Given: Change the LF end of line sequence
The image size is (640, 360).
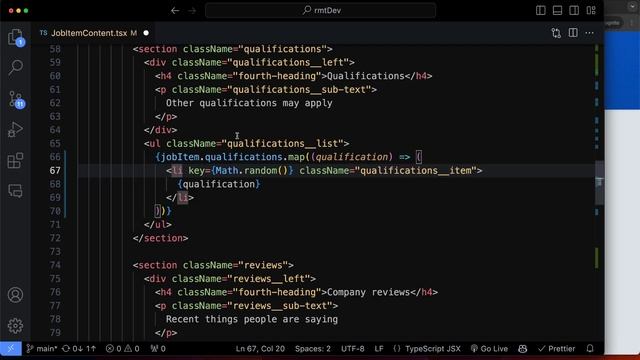Looking at the screenshot, I should (x=379, y=349).
